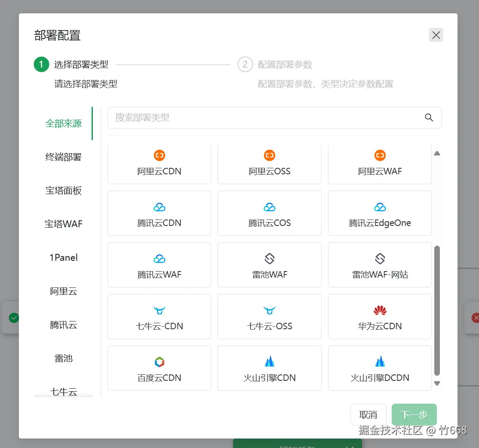Click the 选择部署类型 step title

(81, 65)
